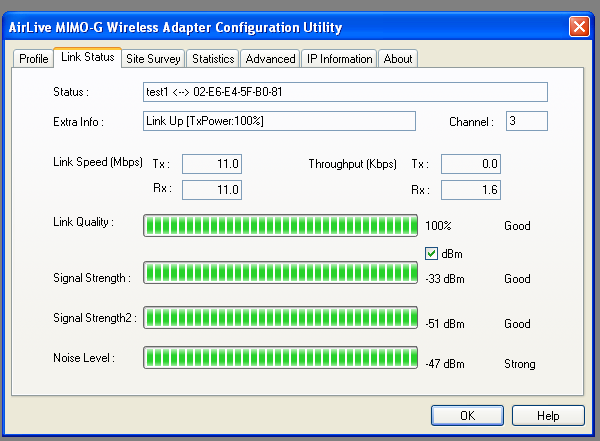The width and height of the screenshot is (600, 441).
Task: Click the Signal Strength progress bar
Action: 280,273
